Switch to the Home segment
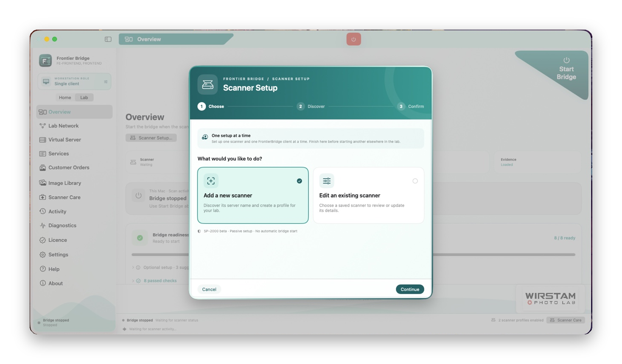This screenshot has width=622, height=364. (x=65, y=97)
